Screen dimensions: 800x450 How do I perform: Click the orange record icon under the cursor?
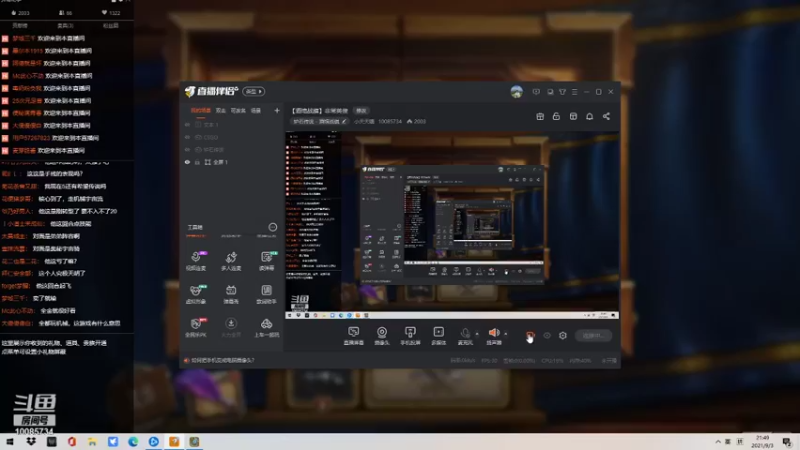pyautogui.click(x=530, y=335)
